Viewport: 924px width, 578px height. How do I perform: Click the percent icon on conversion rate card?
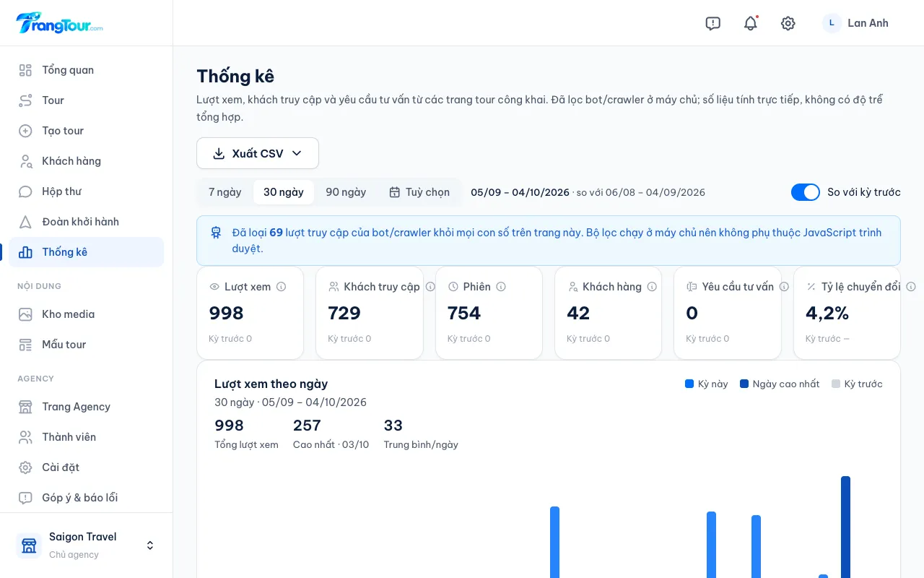[x=811, y=287]
